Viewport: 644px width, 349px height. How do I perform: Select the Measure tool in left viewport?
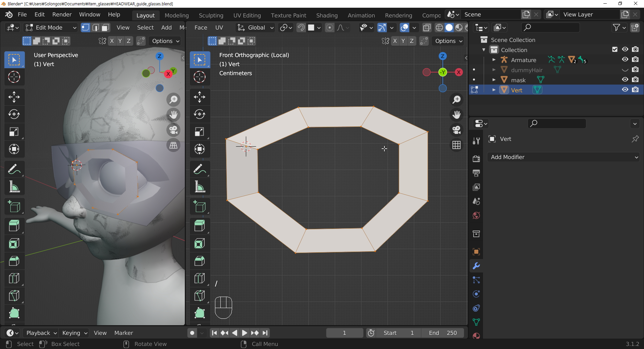(x=14, y=187)
